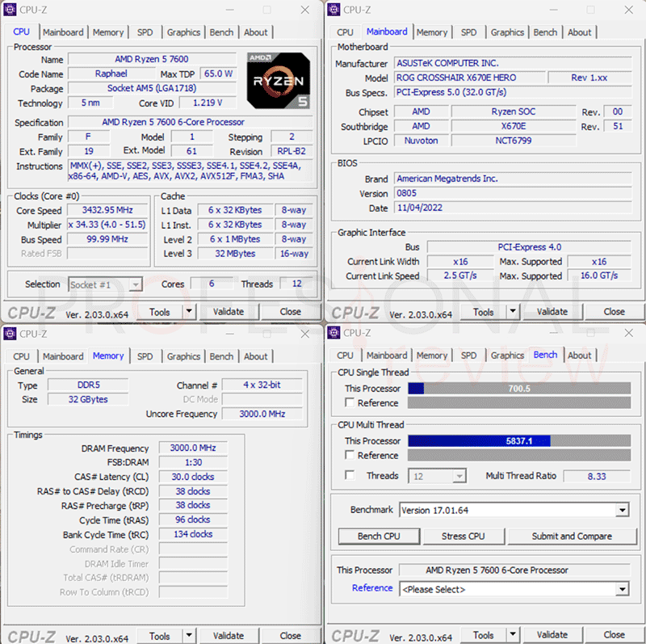Viewport: 646px width, 644px height.
Task: Click Submit and Compare
Action: click(x=572, y=536)
